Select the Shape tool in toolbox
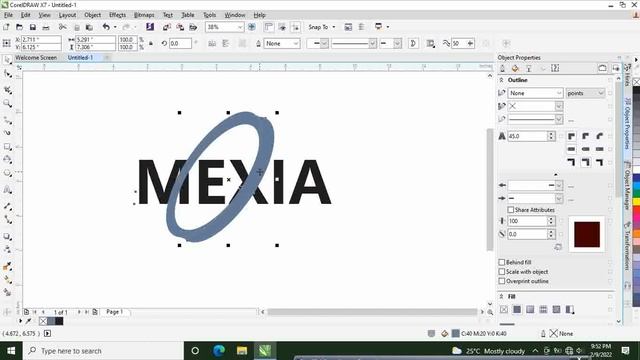This screenshot has height=360, width=640. [x=7, y=74]
